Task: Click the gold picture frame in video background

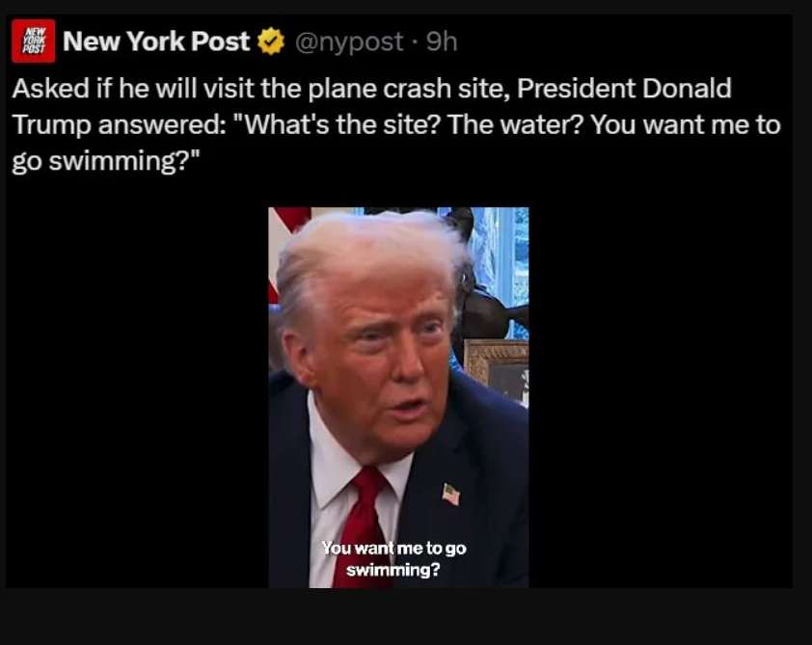Action: coord(497,368)
